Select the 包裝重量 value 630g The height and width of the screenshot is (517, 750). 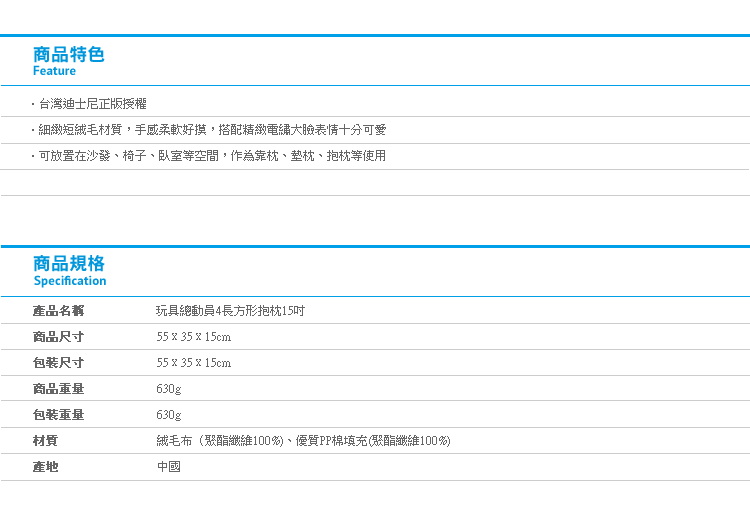[x=169, y=415]
